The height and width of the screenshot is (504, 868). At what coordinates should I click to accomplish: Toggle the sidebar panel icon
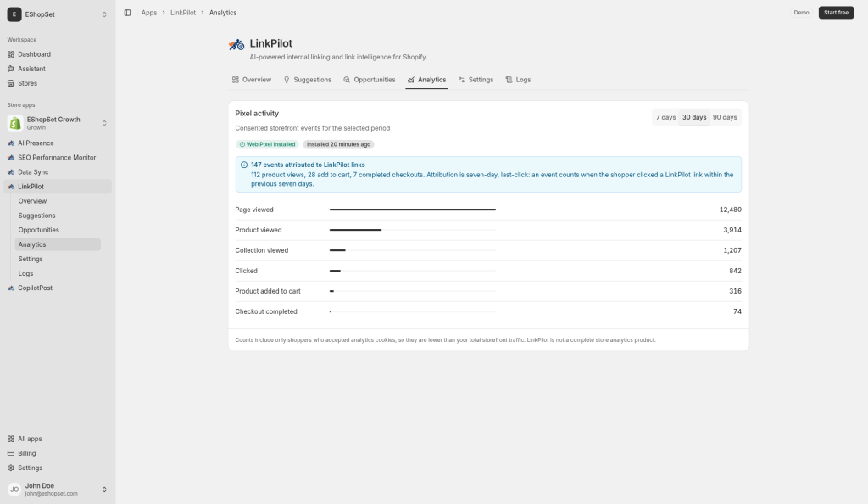[127, 13]
